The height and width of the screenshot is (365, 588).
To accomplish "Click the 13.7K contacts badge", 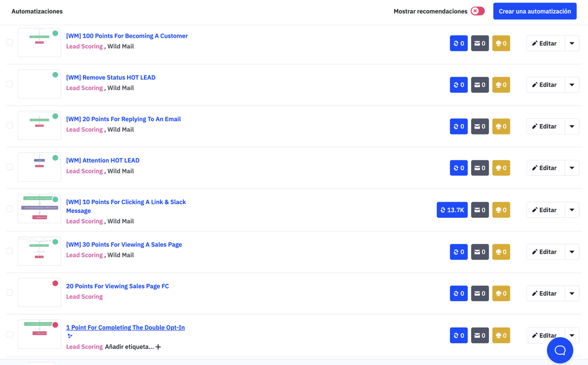I will [452, 210].
